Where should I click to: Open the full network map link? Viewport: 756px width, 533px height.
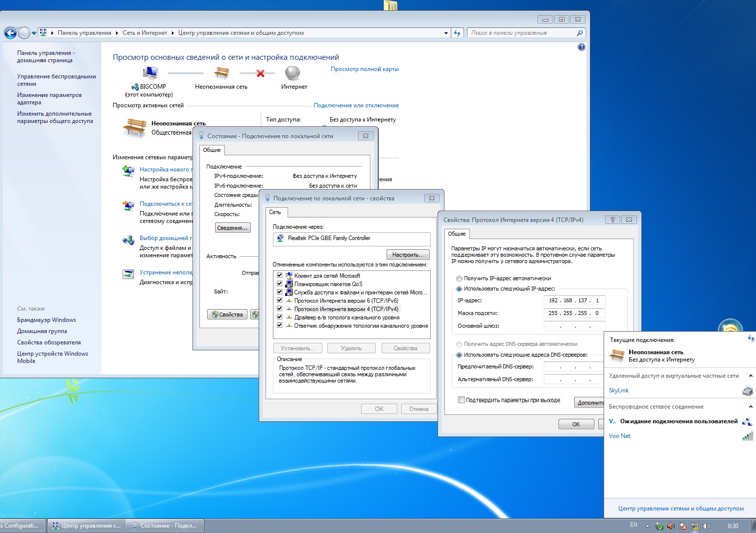pyautogui.click(x=365, y=69)
